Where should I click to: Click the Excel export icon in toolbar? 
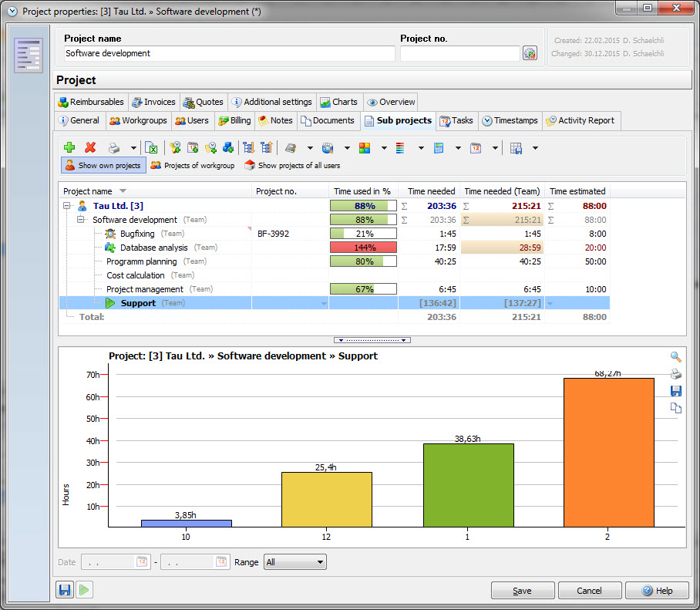click(x=152, y=148)
